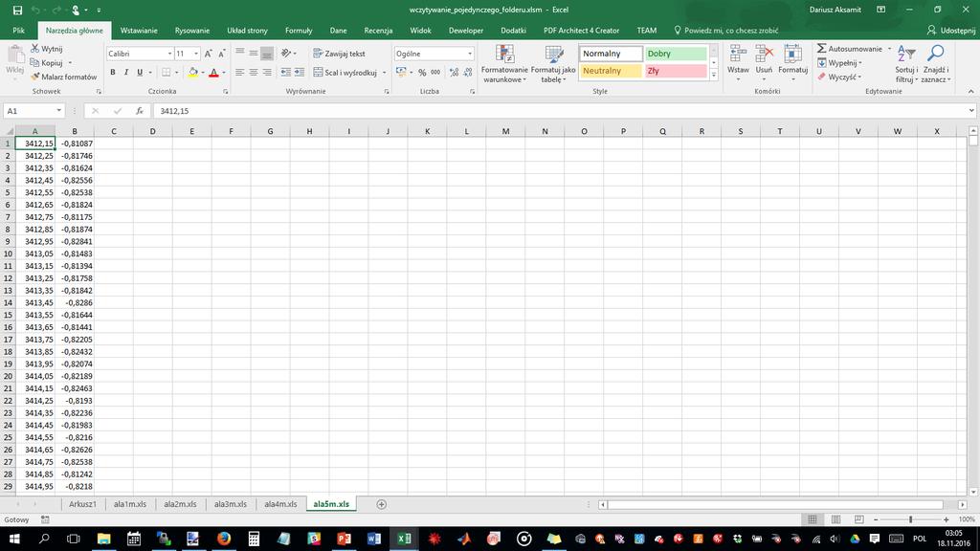Open Formatuj jako tabelę

pyautogui.click(x=553, y=64)
